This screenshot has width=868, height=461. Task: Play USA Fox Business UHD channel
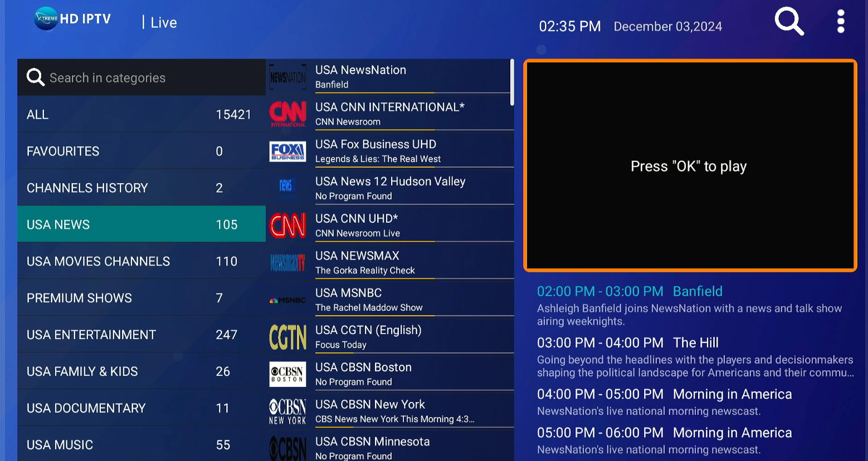390,151
